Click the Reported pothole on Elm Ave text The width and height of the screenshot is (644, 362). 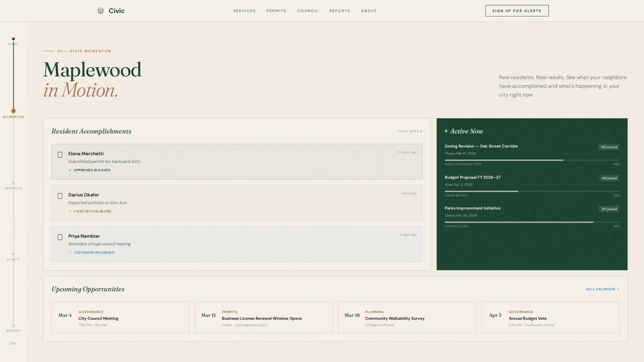point(97,203)
